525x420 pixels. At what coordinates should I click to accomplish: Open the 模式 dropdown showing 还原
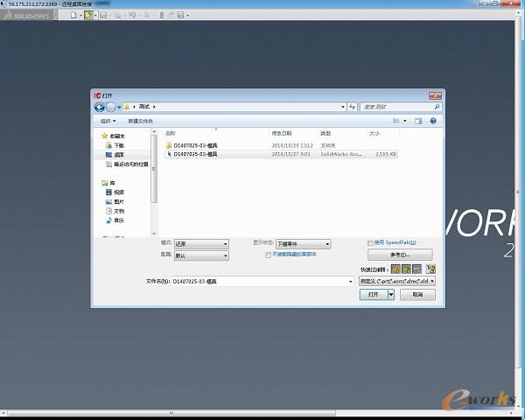point(200,244)
